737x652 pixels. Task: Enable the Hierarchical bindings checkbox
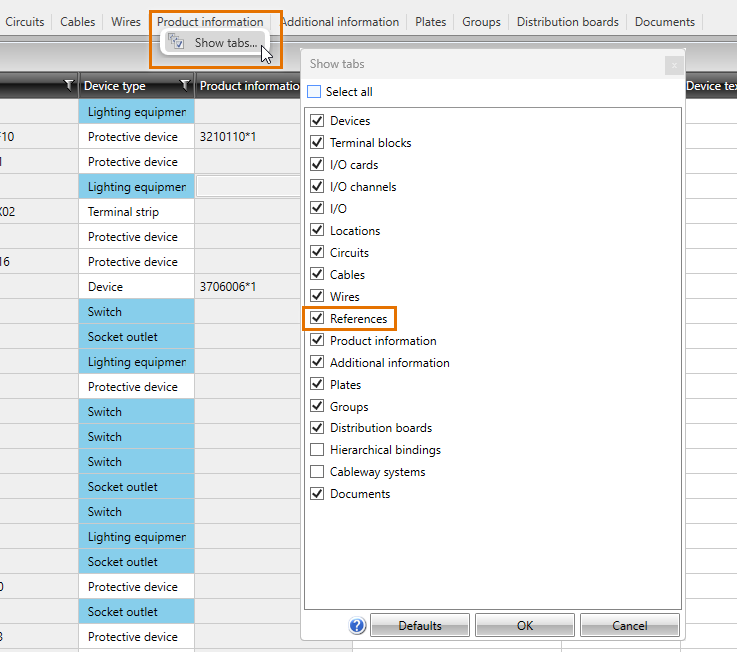[317, 450]
